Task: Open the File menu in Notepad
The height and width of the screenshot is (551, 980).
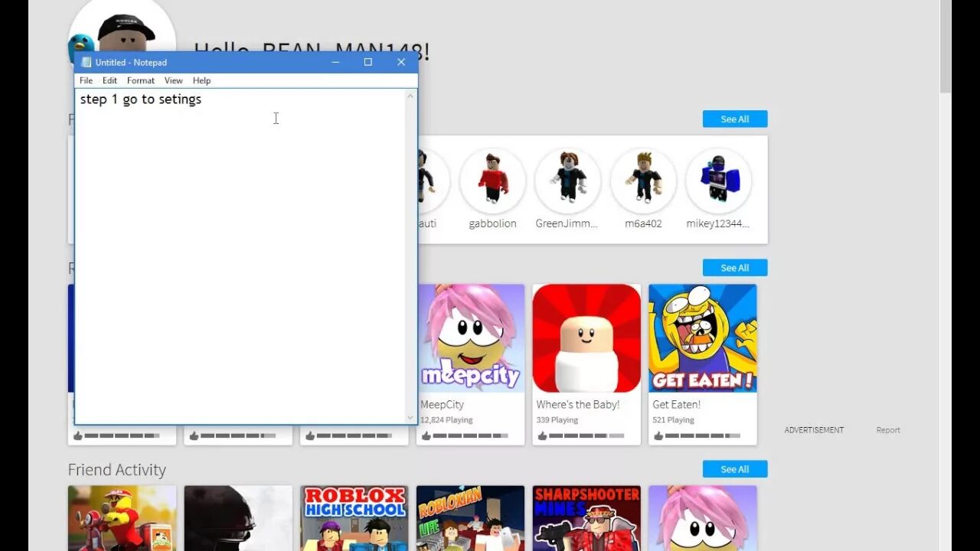Action: coord(86,80)
